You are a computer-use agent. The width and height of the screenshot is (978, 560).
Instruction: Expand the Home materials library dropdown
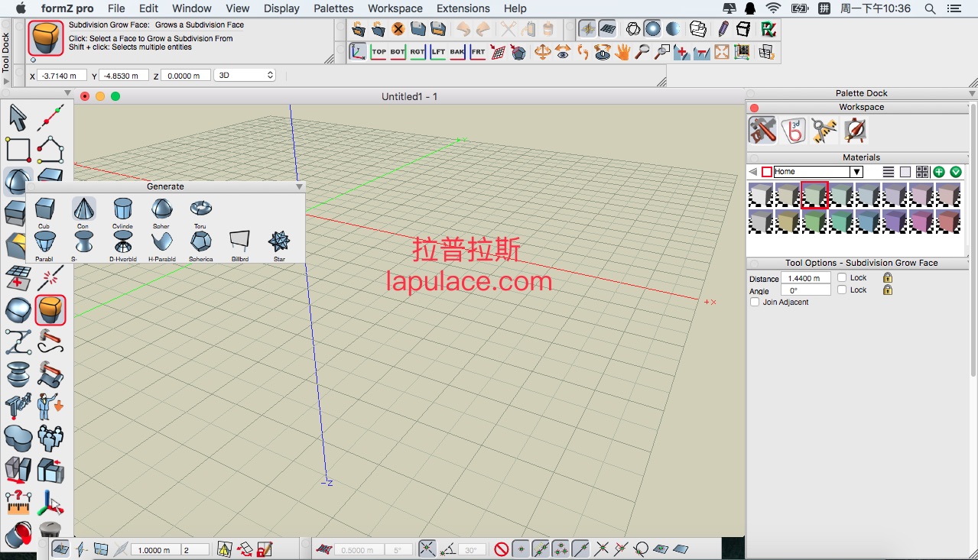(x=856, y=172)
